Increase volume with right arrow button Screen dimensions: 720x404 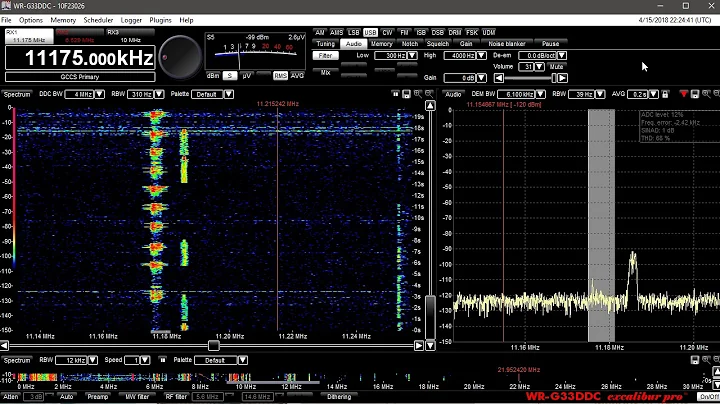[562, 78]
